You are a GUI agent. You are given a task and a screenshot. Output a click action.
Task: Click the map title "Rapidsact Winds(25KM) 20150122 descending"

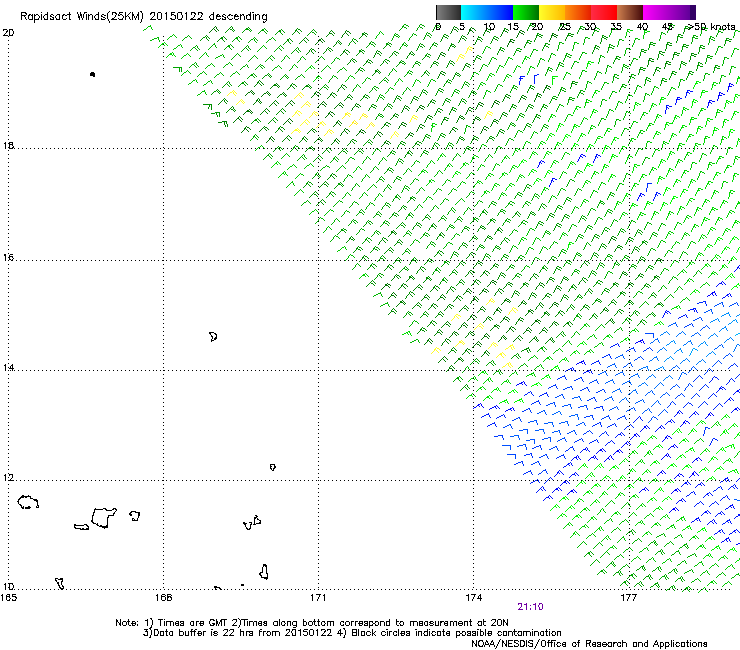143,16
